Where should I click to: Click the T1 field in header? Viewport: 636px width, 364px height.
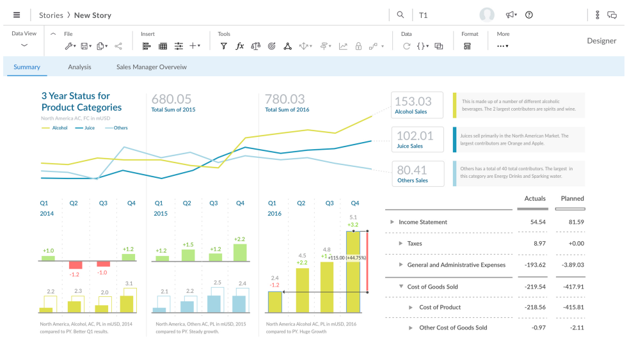tap(423, 15)
